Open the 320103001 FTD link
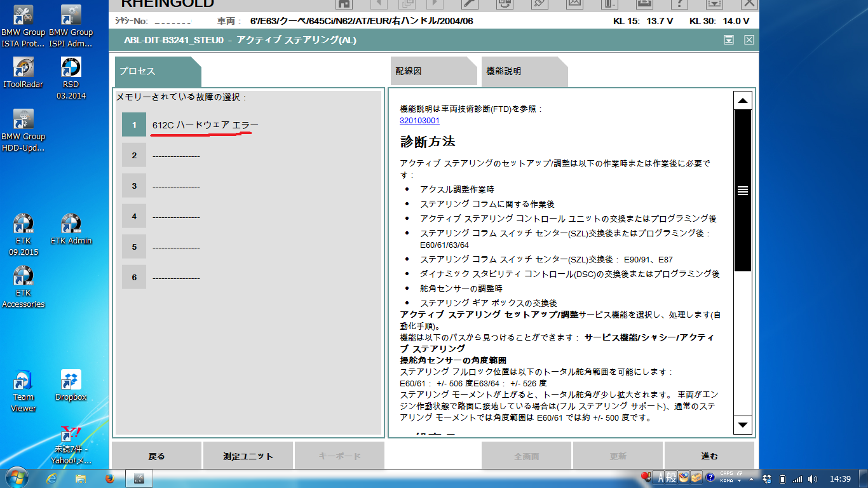 pos(419,121)
